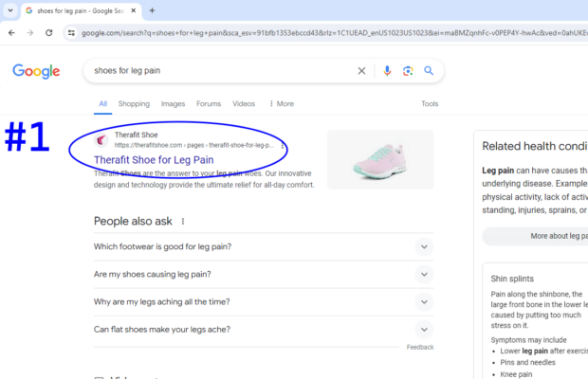Viewport: 588px width, 379px height.
Task: Expand 'Which footwear is good for leg pain?'
Action: [x=264, y=246]
